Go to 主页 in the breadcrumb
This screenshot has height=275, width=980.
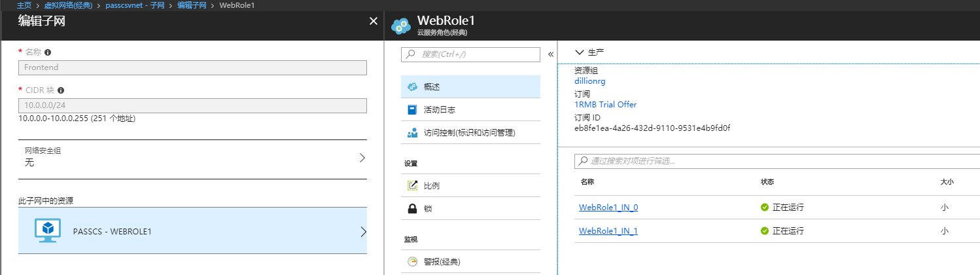24,5
